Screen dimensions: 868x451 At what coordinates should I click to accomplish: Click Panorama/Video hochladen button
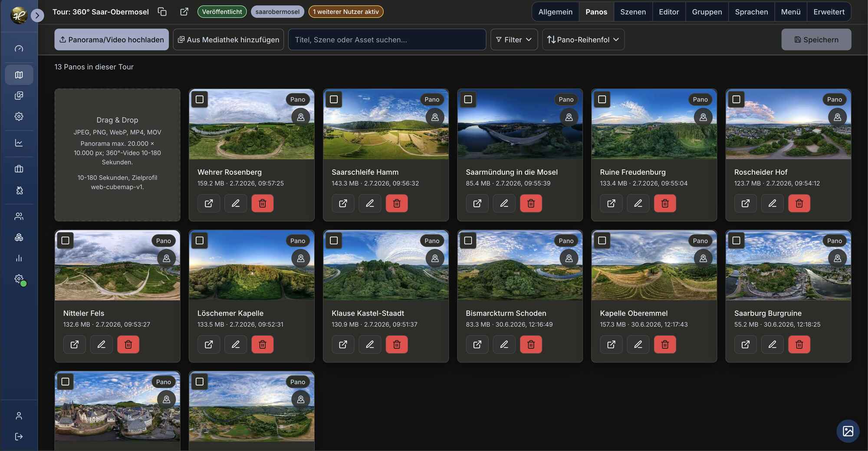112,39
